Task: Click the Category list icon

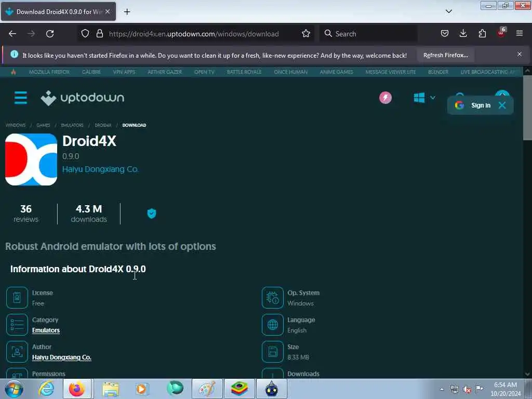Action: pyautogui.click(x=17, y=325)
